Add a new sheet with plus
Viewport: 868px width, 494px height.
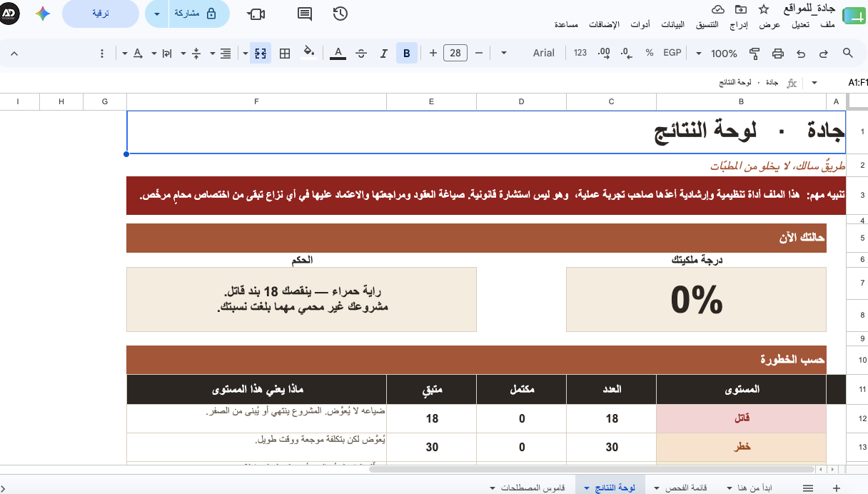[837, 487]
